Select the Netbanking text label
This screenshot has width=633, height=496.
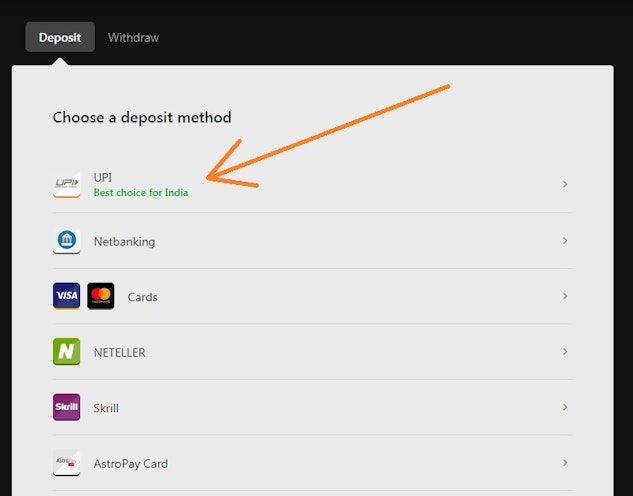click(x=124, y=242)
